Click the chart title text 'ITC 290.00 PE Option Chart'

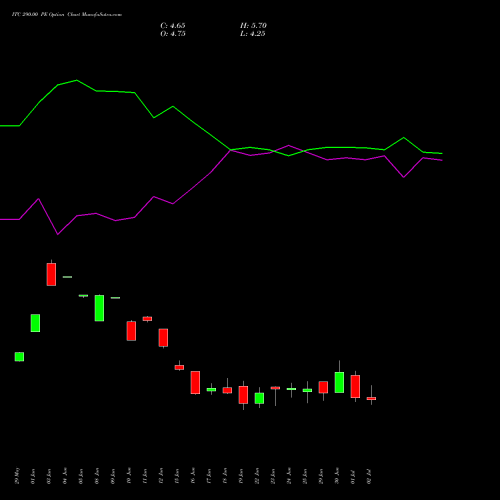[46, 15]
